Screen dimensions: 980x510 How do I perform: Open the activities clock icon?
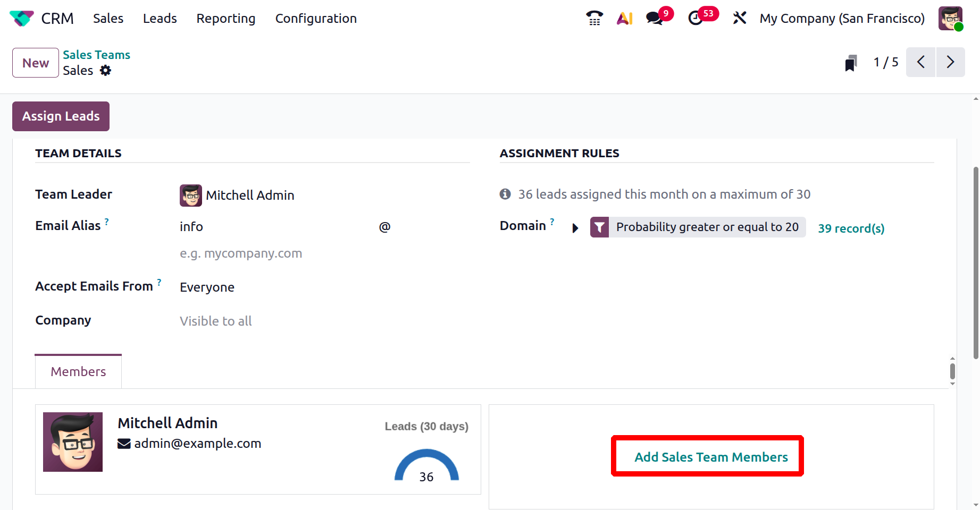(x=696, y=19)
